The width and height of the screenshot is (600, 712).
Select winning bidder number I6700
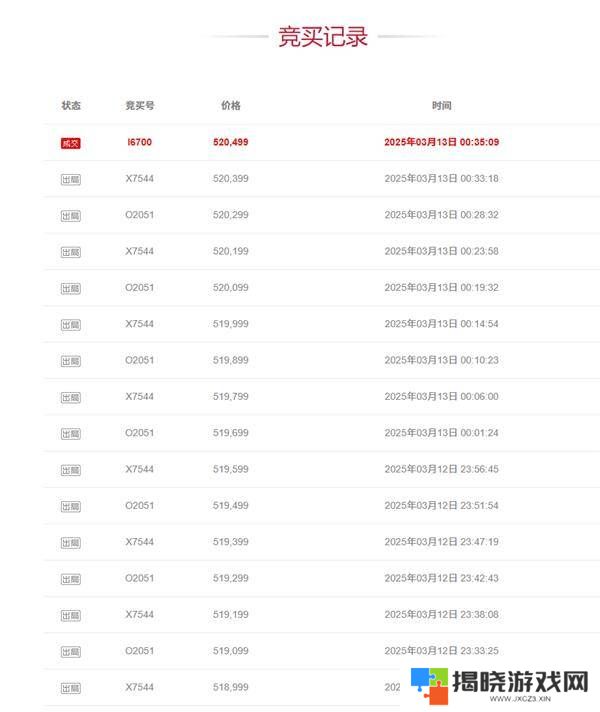[x=139, y=142]
